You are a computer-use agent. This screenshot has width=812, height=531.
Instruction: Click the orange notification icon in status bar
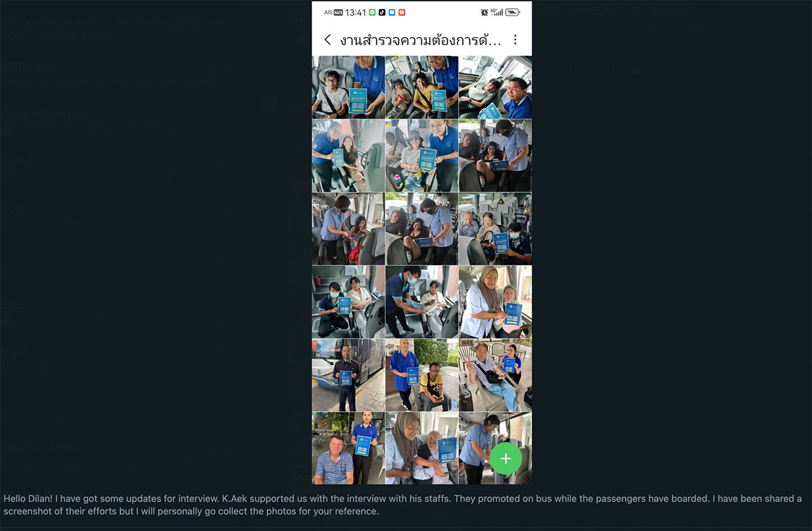coord(402,12)
